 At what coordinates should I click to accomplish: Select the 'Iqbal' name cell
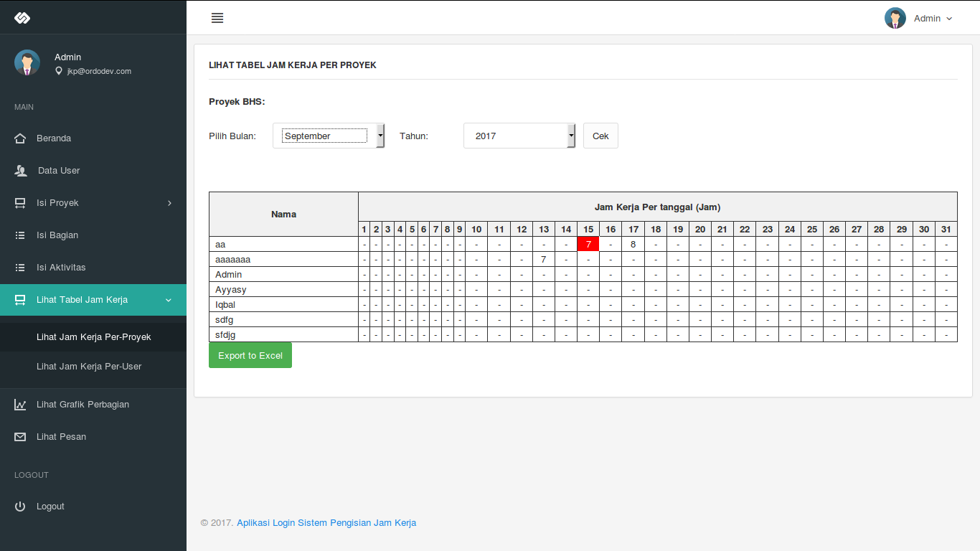[283, 304]
